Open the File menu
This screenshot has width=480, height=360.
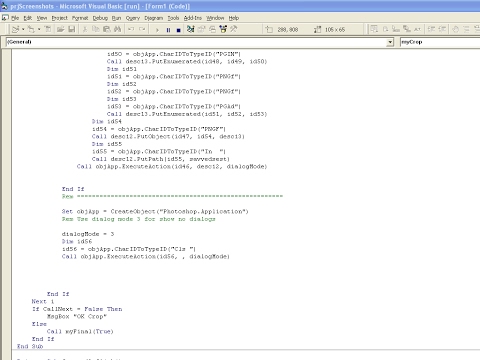click(15, 18)
